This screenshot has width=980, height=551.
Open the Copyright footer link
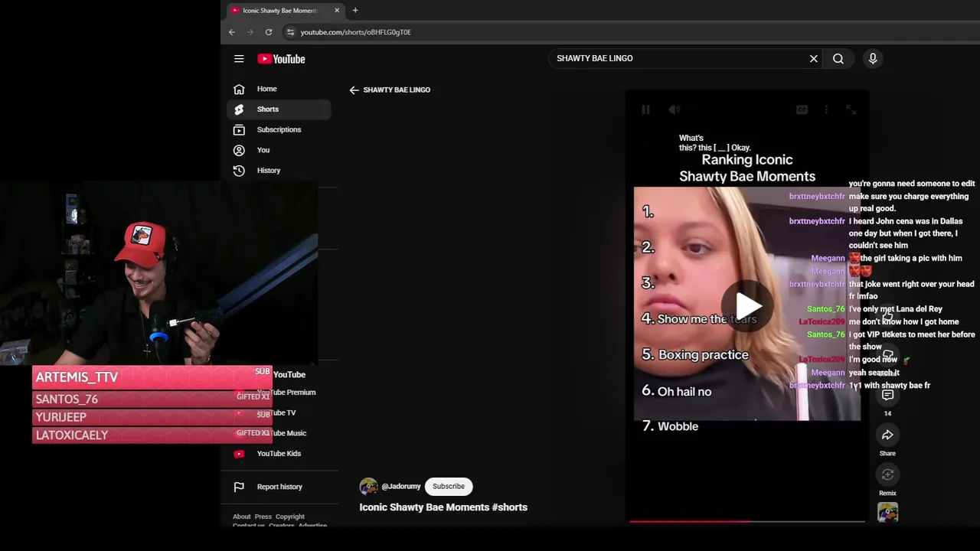290,517
